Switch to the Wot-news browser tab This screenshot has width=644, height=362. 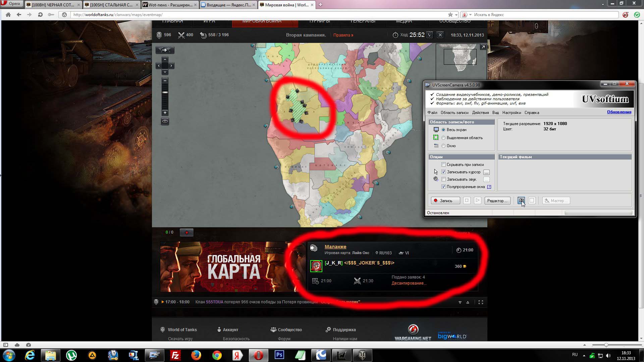170,5
